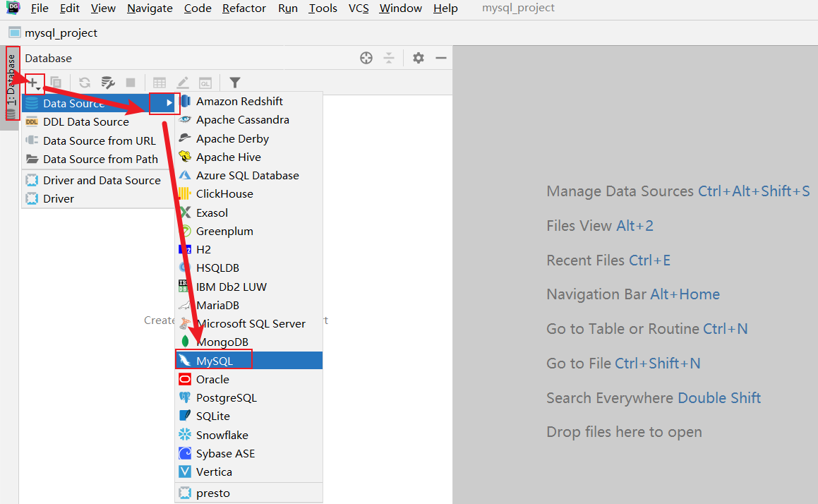Screen dimensions: 818x504
Task: Select Apache Hive data source
Action: click(x=249, y=157)
